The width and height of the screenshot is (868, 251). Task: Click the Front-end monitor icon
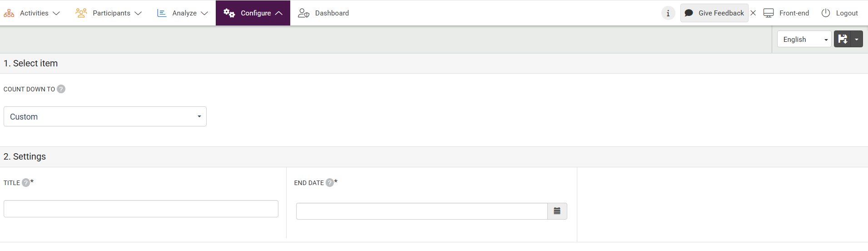[769, 13]
